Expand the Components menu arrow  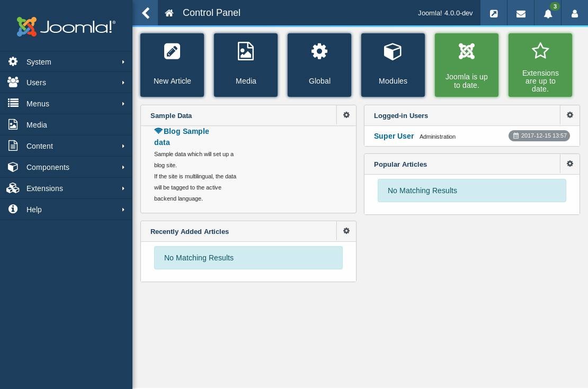(x=123, y=167)
